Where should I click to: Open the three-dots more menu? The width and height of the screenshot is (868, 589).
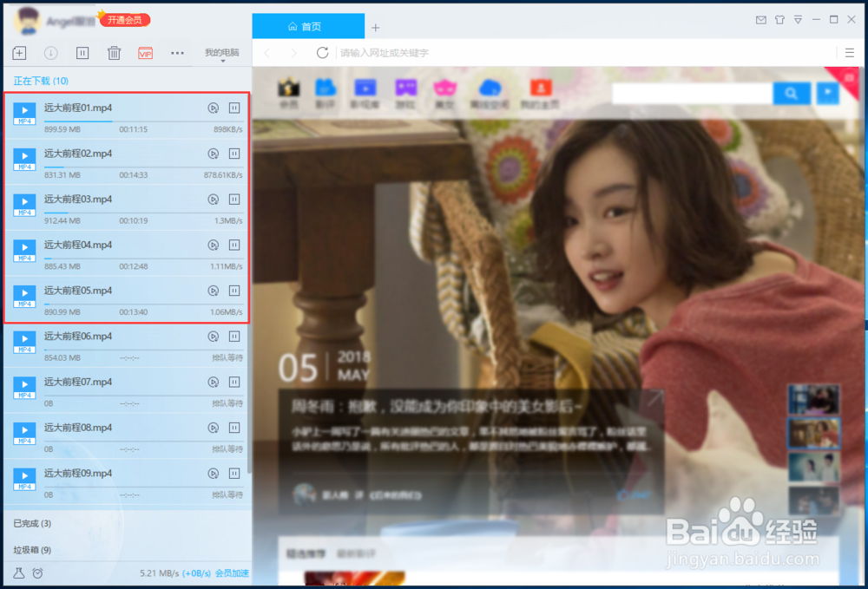(177, 53)
